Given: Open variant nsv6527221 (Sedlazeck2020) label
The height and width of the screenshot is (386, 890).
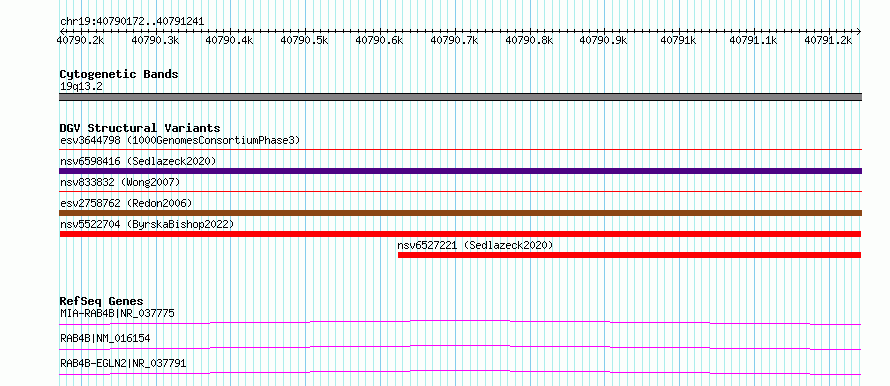Looking at the screenshot, I should pyautogui.click(x=475, y=245).
